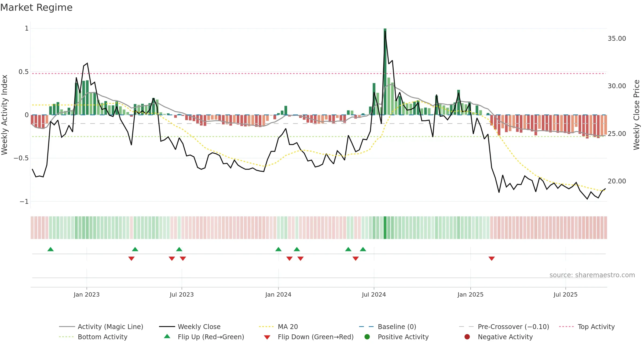Click the Jan 2025 x-axis label
This screenshot has width=644, height=362.
[470, 295]
